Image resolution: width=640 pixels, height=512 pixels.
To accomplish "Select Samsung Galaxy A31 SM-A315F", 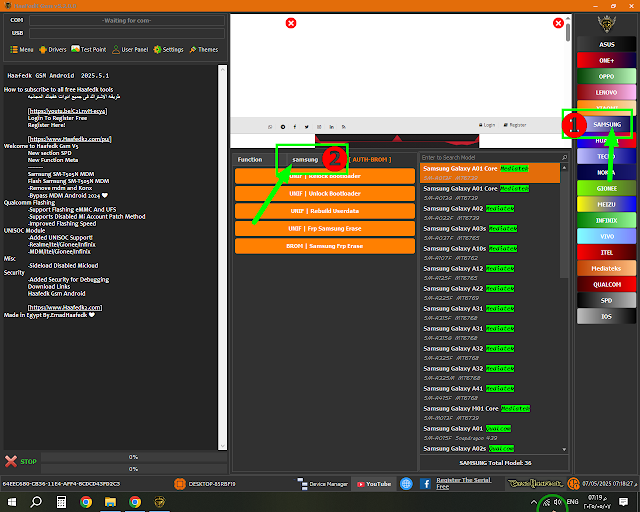I will (x=490, y=313).
